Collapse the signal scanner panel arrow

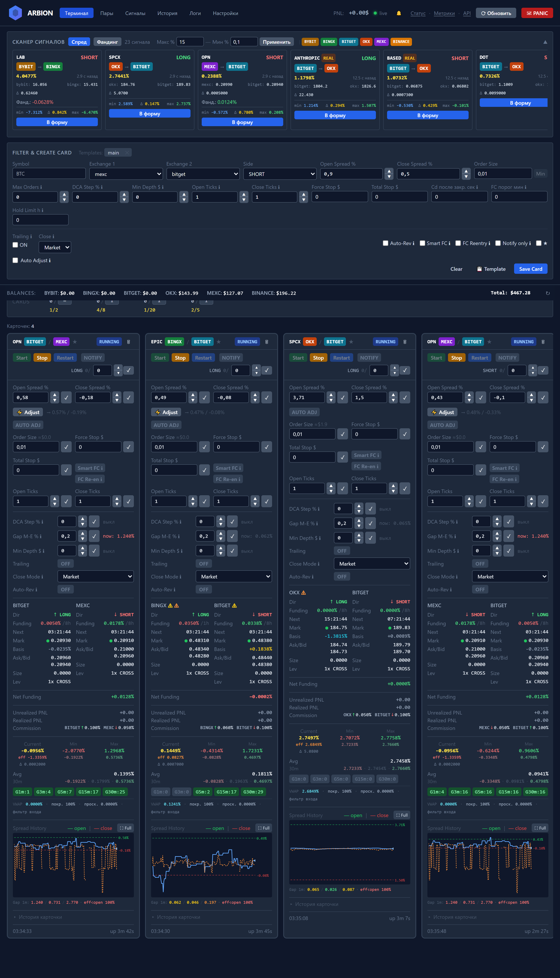coord(545,42)
